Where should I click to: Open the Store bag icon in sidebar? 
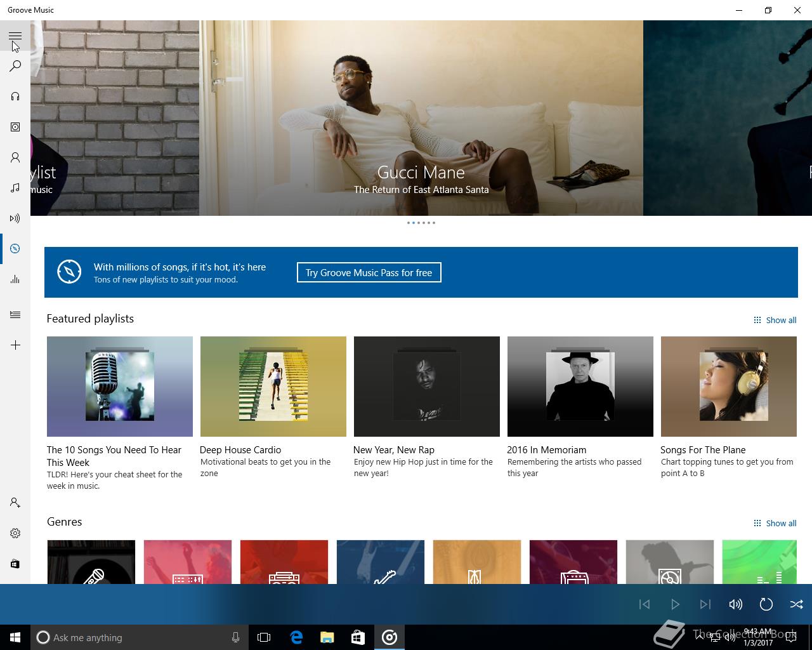pyautogui.click(x=15, y=564)
